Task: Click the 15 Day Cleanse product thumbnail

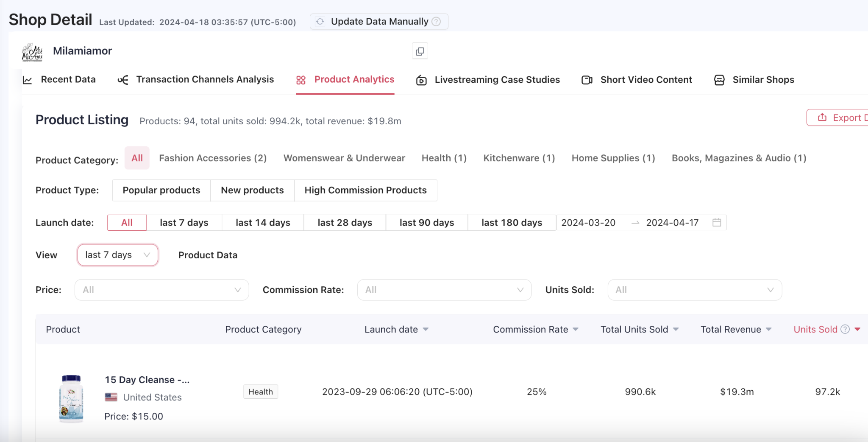Action: [x=71, y=398]
